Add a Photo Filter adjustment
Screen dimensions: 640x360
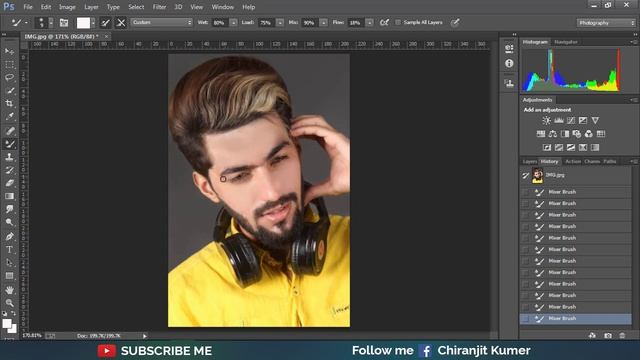tap(577, 134)
